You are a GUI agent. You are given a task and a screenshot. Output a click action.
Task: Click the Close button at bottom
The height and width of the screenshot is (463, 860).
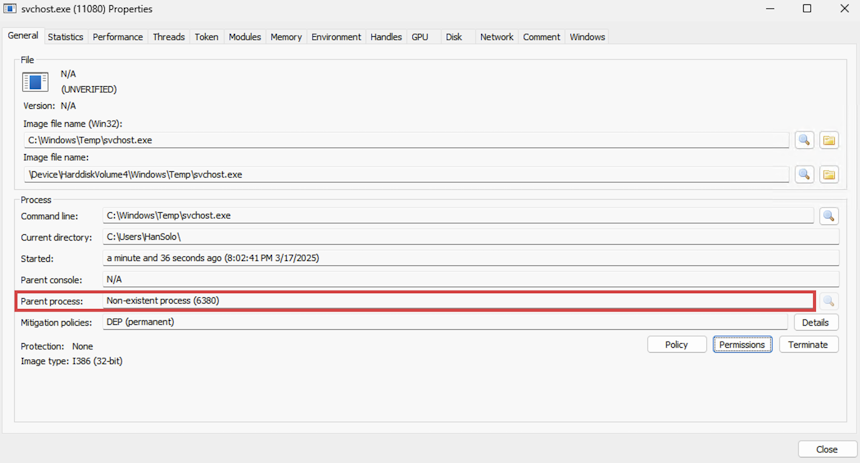827,449
